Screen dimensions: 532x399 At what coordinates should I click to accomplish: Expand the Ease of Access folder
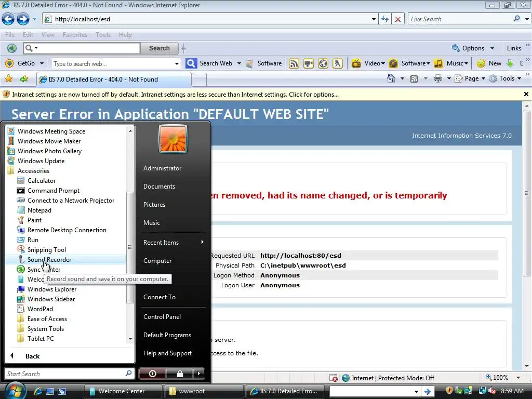(x=47, y=318)
